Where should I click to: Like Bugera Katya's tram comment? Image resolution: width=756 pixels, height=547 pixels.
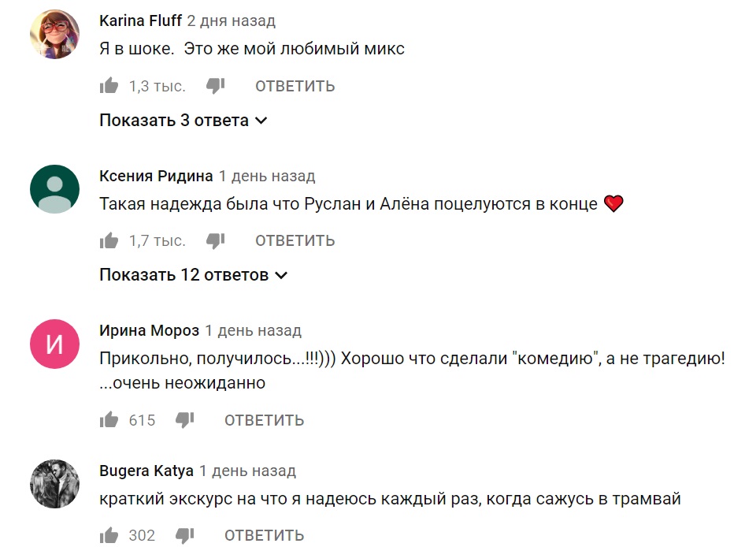[x=109, y=535]
